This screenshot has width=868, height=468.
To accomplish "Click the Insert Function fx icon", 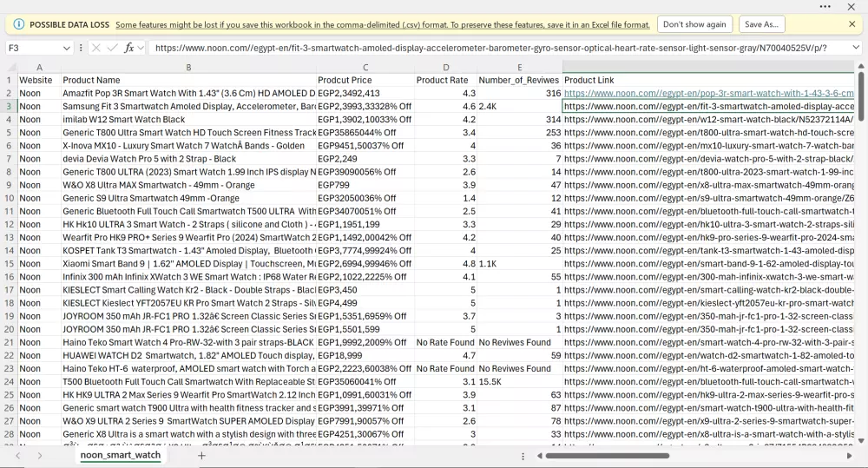I will click(129, 48).
